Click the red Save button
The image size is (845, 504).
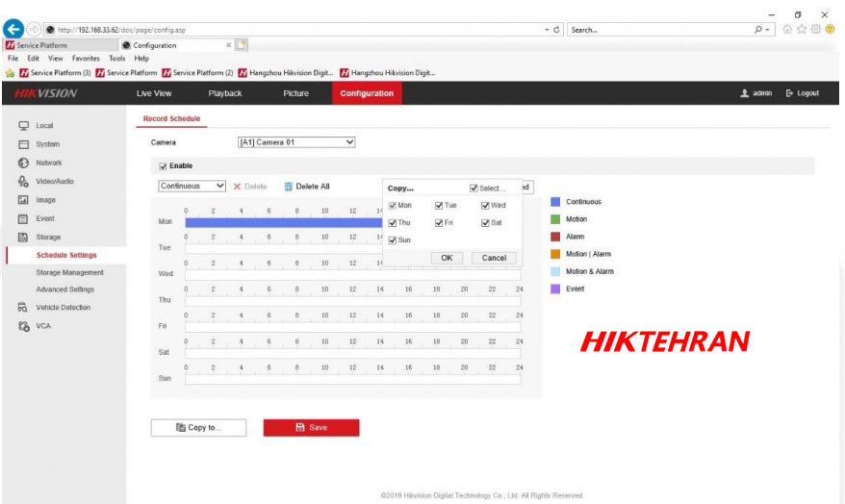(311, 428)
